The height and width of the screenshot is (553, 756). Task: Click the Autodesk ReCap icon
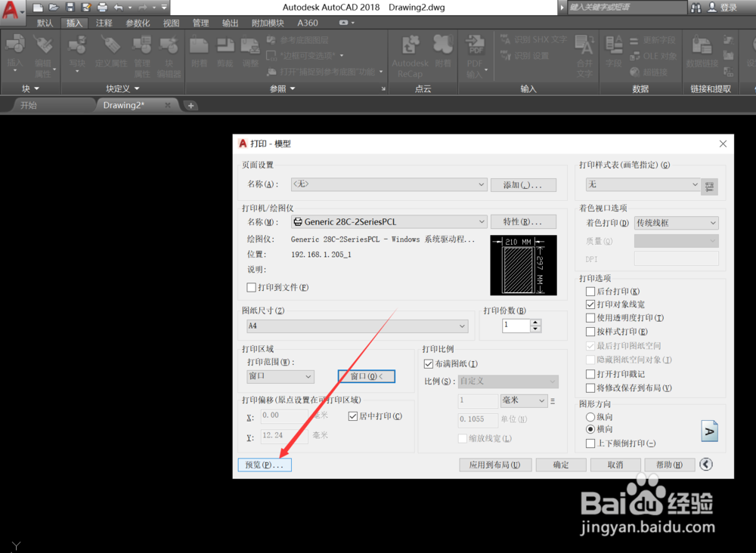click(411, 45)
